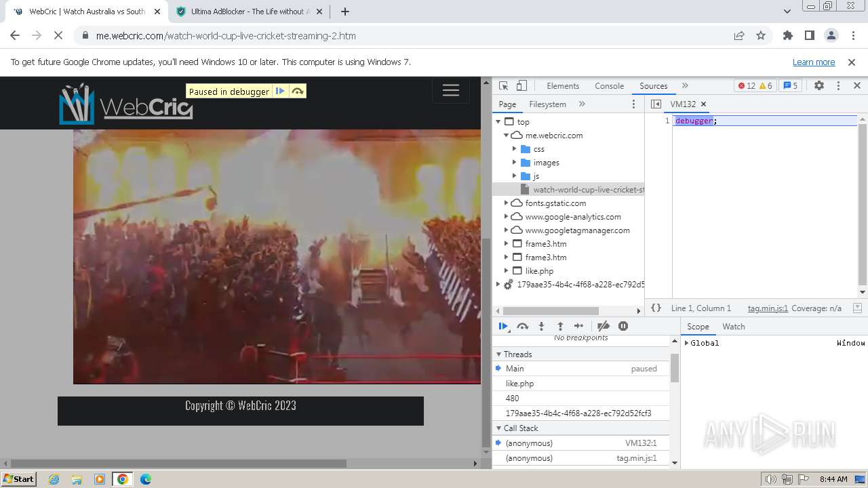Dismiss the Chrome update notification bar
868x488 pixels.
pyautogui.click(x=852, y=62)
